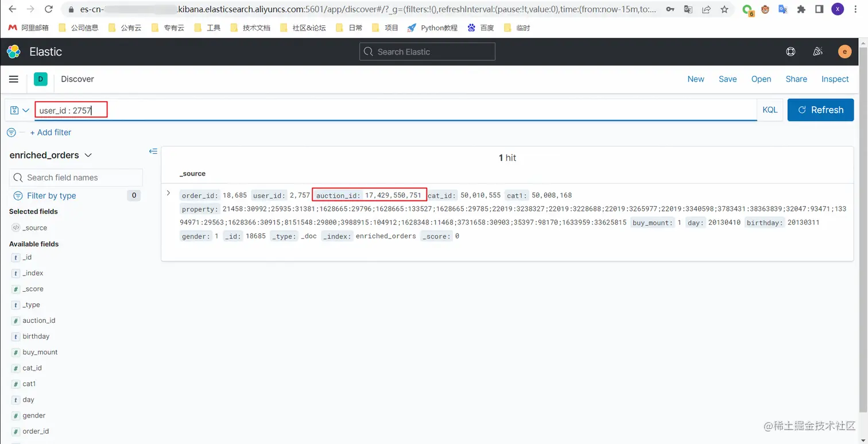Select cat_id field in sidebar

pos(32,368)
